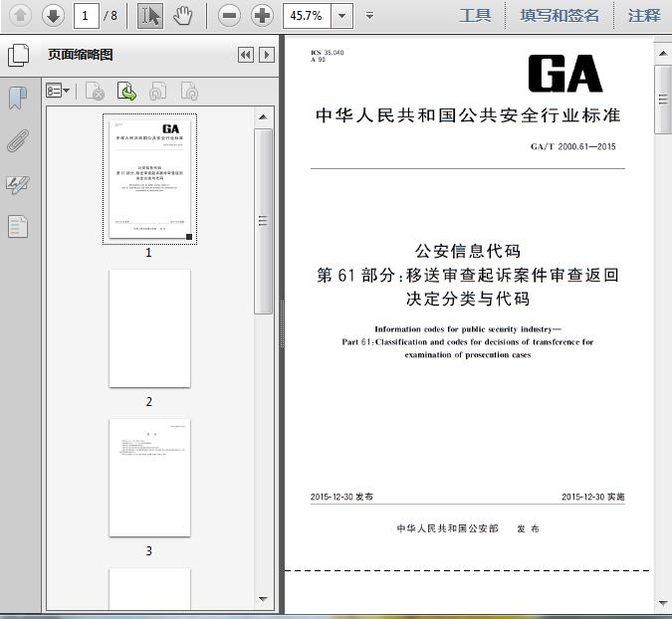Open the 填写和签名 pane
672x619 pixels.
pyautogui.click(x=560, y=16)
